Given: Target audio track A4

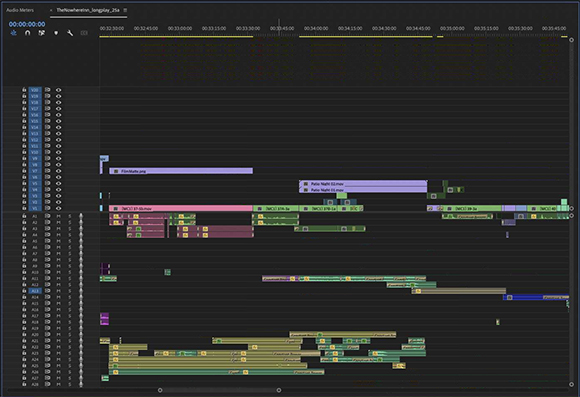Looking at the screenshot, I should coord(35,235).
